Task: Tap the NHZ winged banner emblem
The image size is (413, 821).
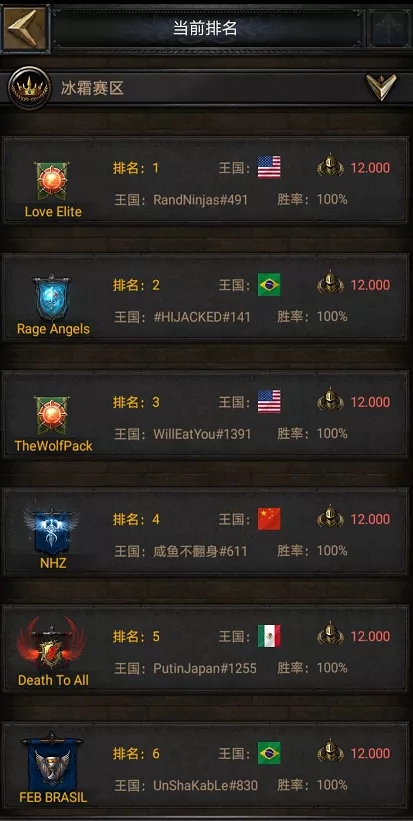Action: [x=52, y=531]
